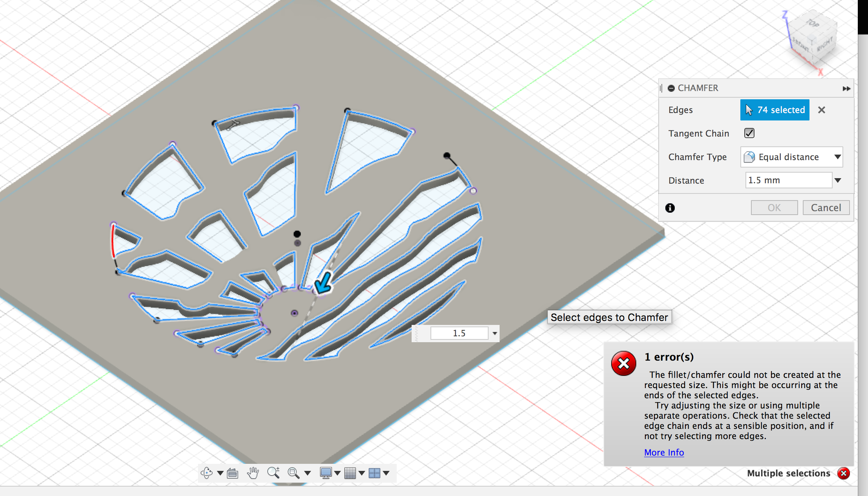Expand the Distance value dropdown
This screenshot has height=496, width=868.
[838, 180]
